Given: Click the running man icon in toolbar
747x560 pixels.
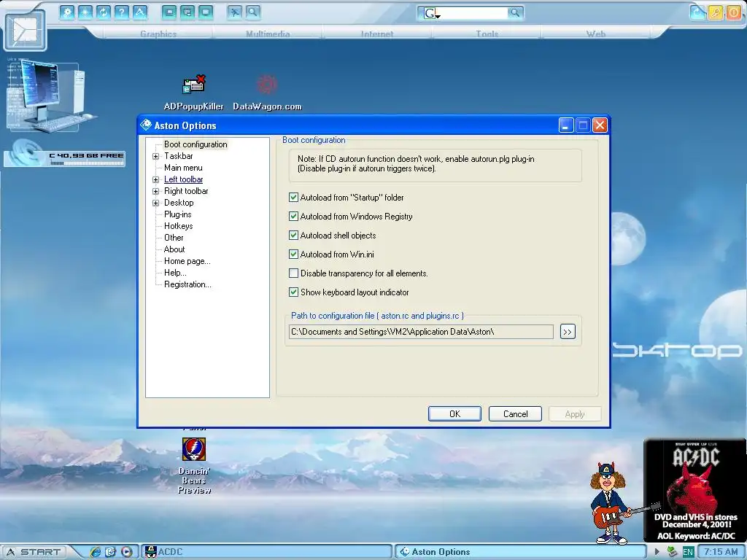Looking at the screenshot, I should click(234, 12).
